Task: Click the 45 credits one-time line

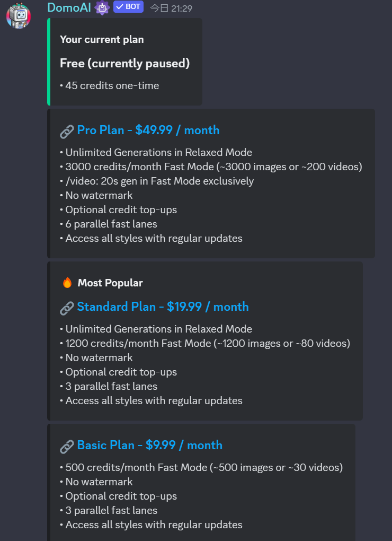Action: coord(110,85)
